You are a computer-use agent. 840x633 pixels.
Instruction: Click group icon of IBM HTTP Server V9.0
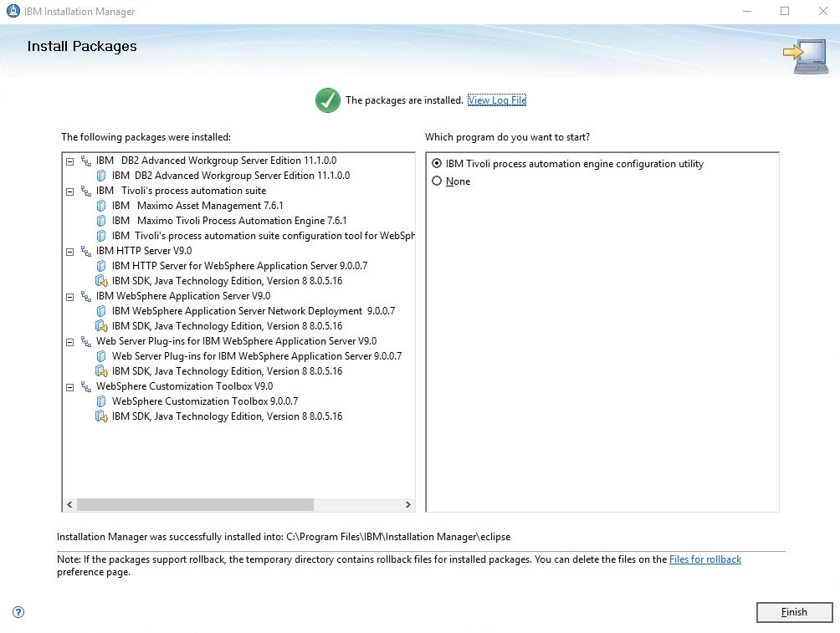[85, 251]
